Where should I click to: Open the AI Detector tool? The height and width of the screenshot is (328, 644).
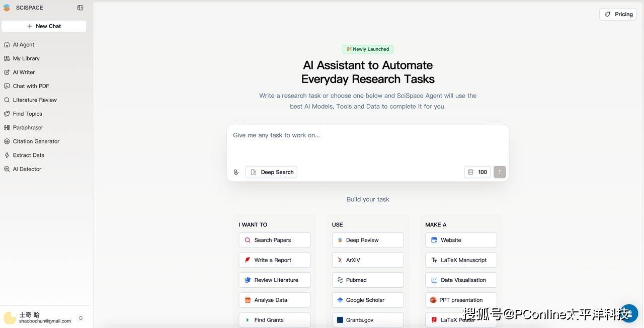click(27, 169)
